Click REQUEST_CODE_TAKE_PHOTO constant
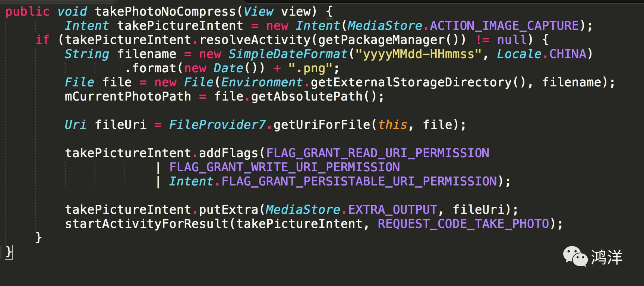The image size is (644, 286). [463, 224]
